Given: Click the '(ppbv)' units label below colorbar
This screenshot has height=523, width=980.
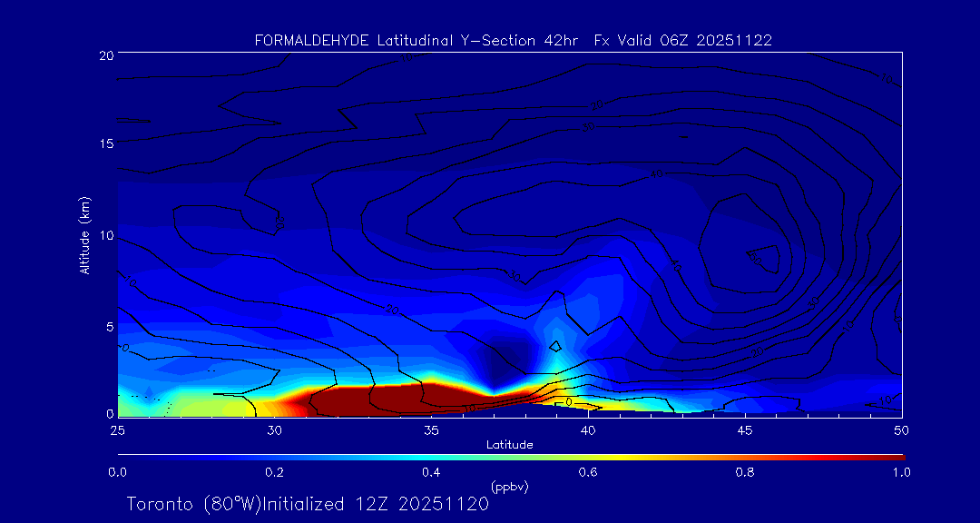Looking at the screenshot, I should click(509, 486).
